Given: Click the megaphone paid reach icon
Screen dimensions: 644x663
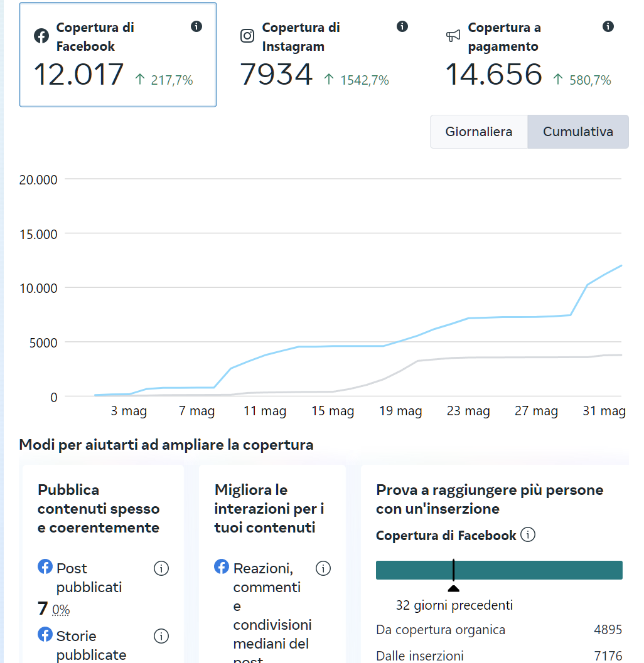Looking at the screenshot, I should click(453, 36).
